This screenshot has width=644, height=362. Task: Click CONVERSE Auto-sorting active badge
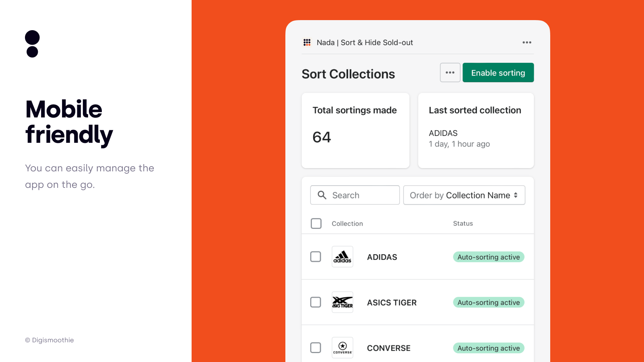click(x=489, y=348)
